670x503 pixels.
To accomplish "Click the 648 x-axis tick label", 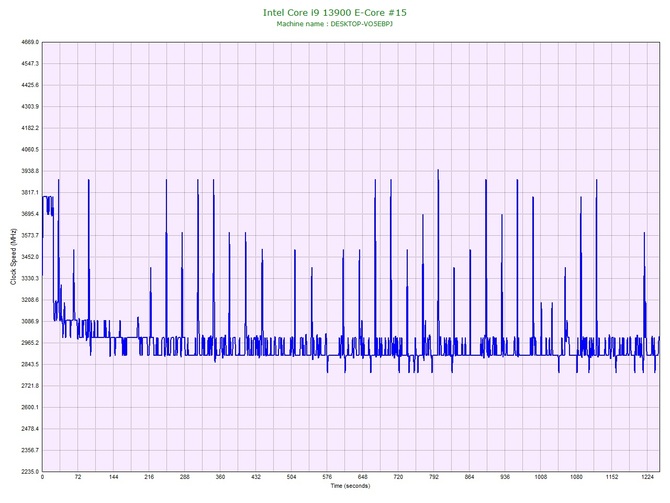I will pyautogui.click(x=363, y=477).
